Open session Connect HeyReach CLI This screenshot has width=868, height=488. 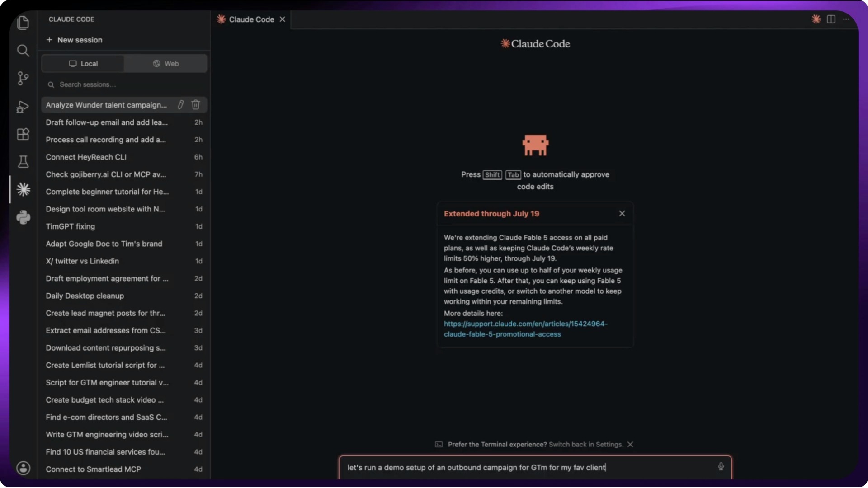pos(124,157)
